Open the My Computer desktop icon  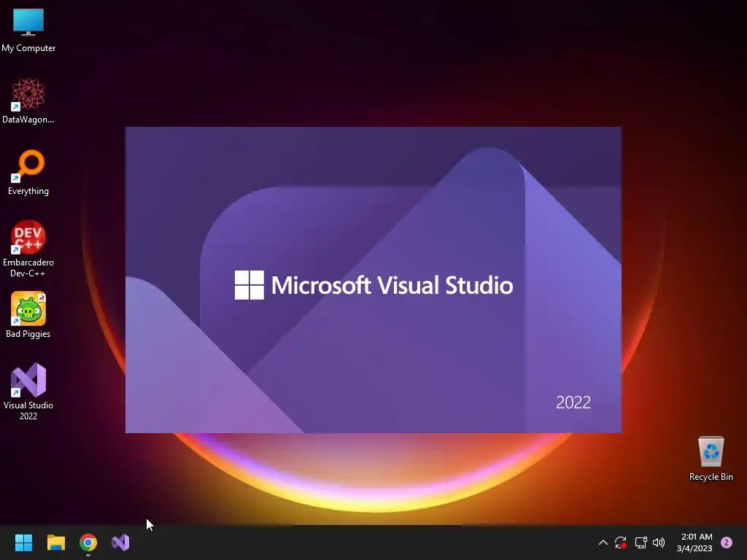coord(28,29)
